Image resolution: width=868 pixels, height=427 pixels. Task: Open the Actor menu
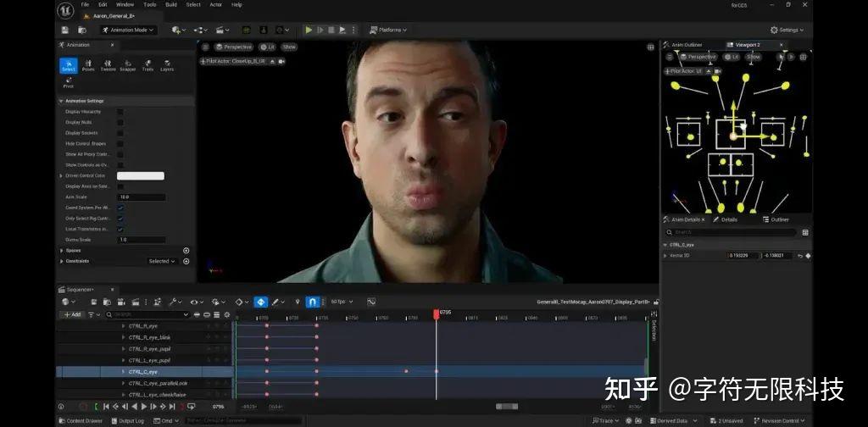216,4
